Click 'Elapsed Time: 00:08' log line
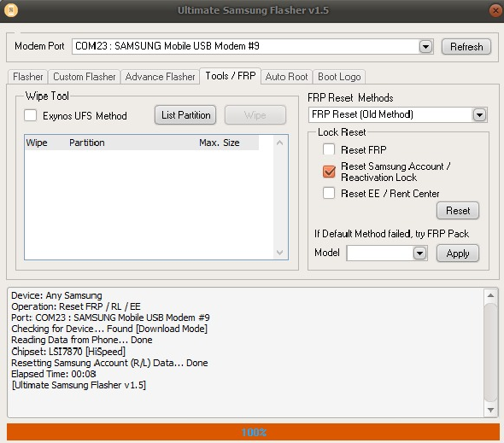The height and width of the screenshot is (443, 504). 53,374
